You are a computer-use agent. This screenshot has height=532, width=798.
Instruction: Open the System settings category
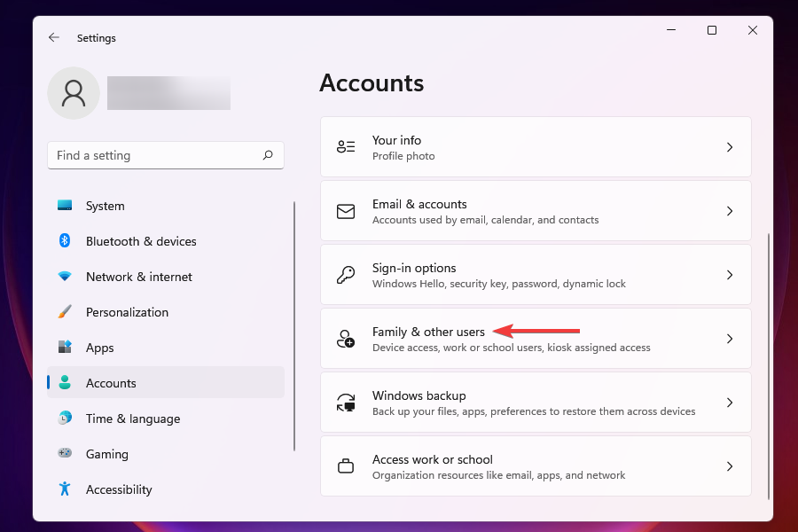tap(105, 206)
